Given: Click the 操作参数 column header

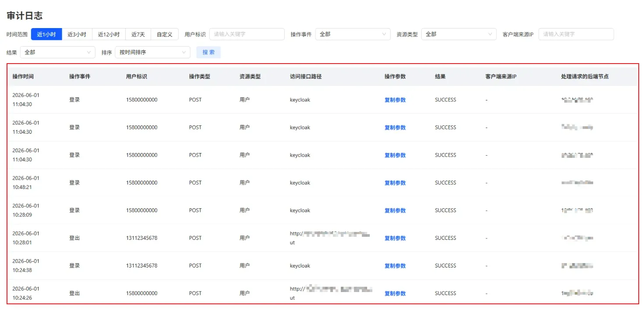Looking at the screenshot, I should coord(395,76).
